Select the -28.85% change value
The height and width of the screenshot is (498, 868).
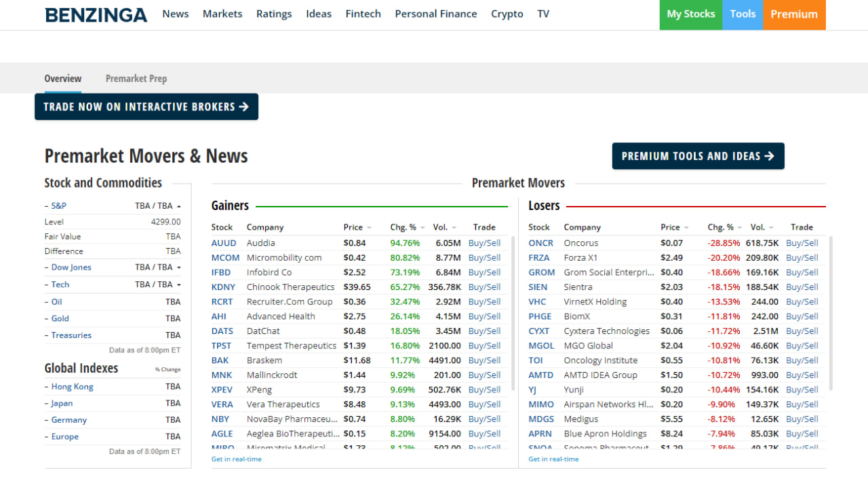click(724, 243)
